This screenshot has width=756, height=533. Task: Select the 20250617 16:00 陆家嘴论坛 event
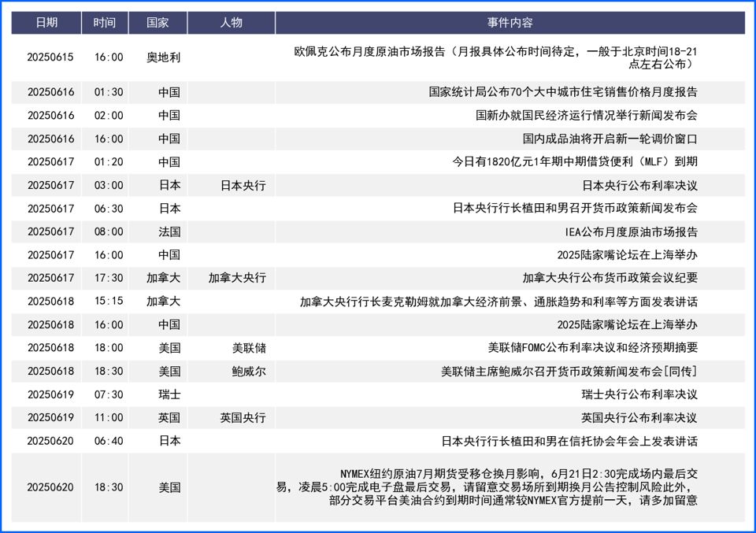pyautogui.click(x=628, y=255)
